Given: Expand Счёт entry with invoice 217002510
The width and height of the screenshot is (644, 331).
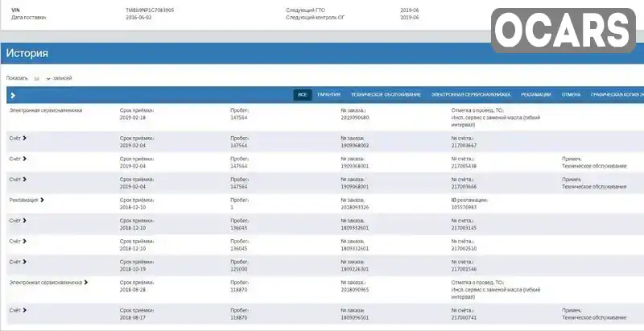Looking at the screenshot, I should pyautogui.click(x=25, y=241).
